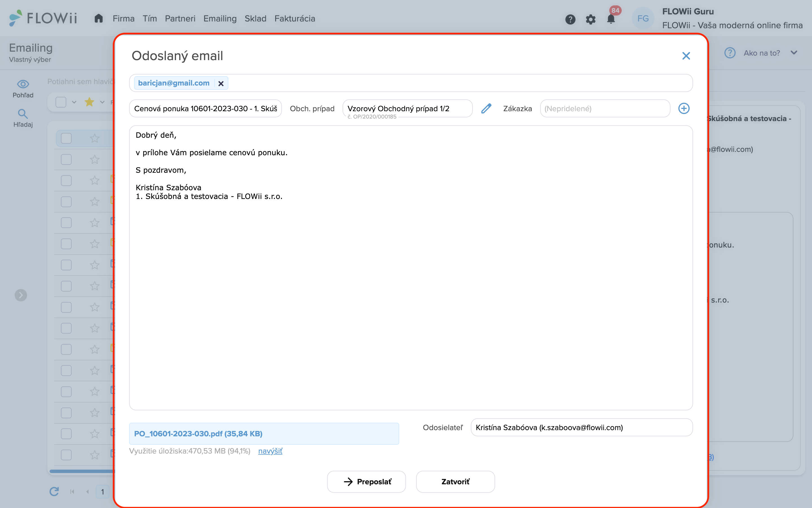Open the Odosielateľ sender field
812x508 pixels.
tap(581, 427)
